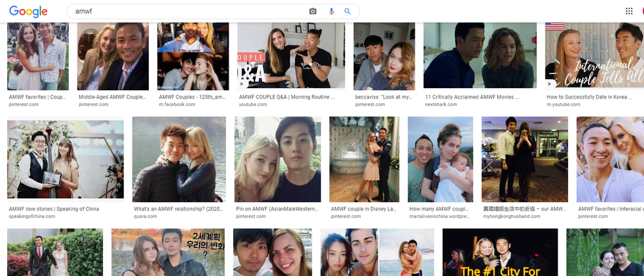Click 'AMWF favorites | Coup...' title link
This screenshot has width=644, height=276.
click(36, 97)
